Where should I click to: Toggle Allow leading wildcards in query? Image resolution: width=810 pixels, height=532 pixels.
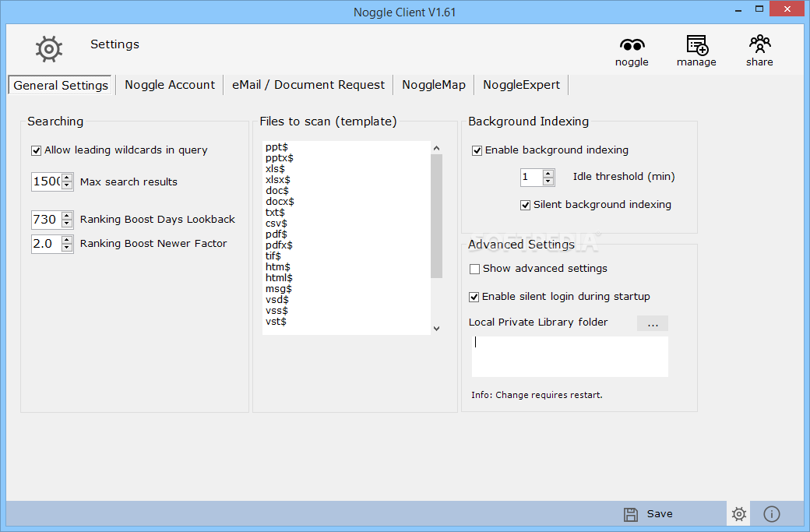(36, 150)
